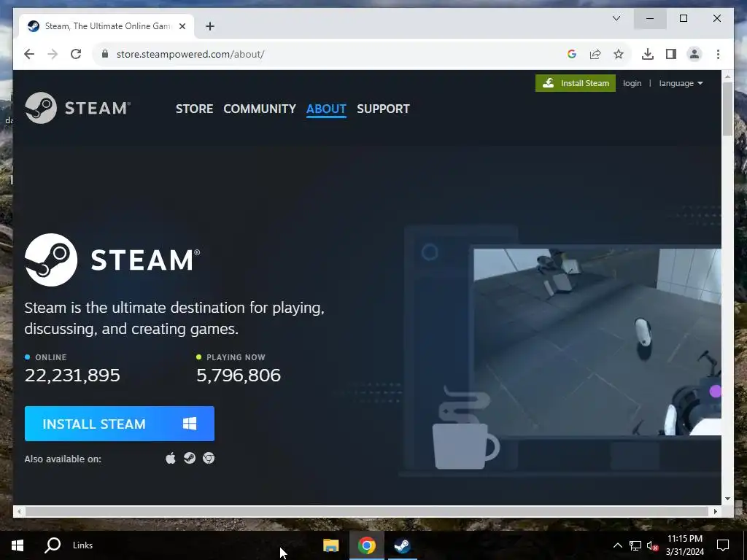Open the COMMUNITY menu
Viewport: 747px width, 560px height.
(260, 109)
